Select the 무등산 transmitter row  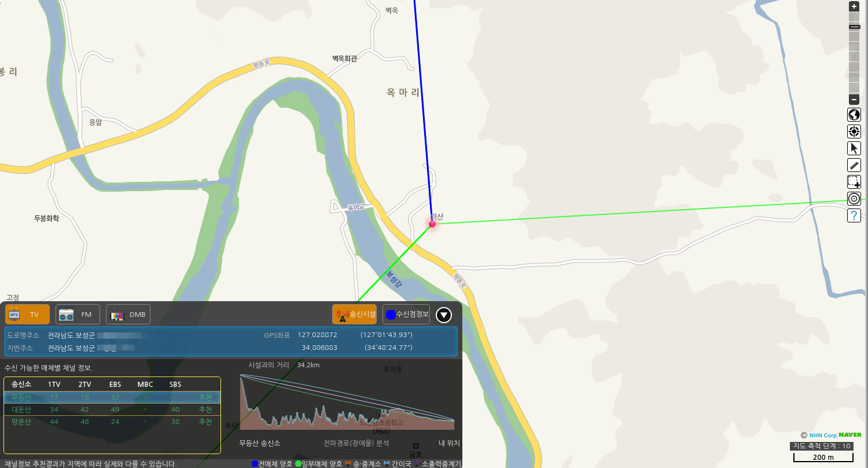pyautogui.click(x=112, y=397)
